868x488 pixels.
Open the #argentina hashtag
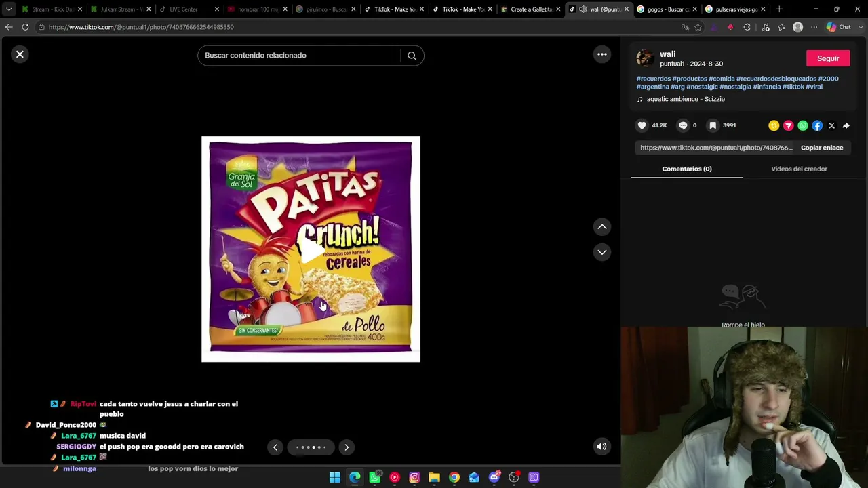tap(653, 87)
